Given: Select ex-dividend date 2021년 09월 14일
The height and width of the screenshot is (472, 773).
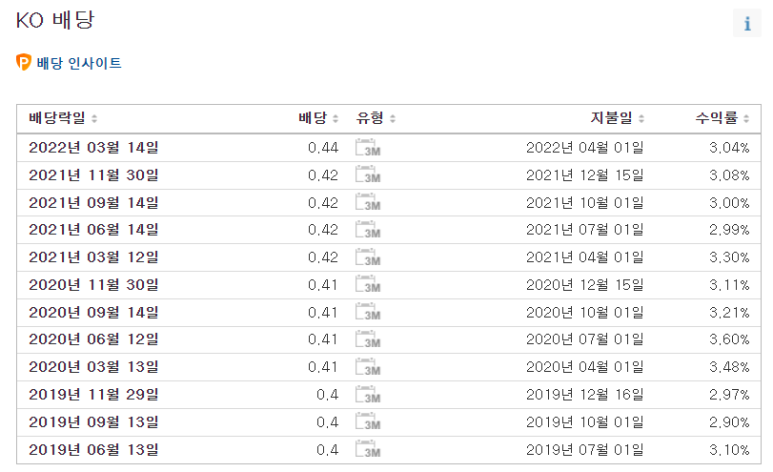Looking at the screenshot, I should (x=94, y=203).
